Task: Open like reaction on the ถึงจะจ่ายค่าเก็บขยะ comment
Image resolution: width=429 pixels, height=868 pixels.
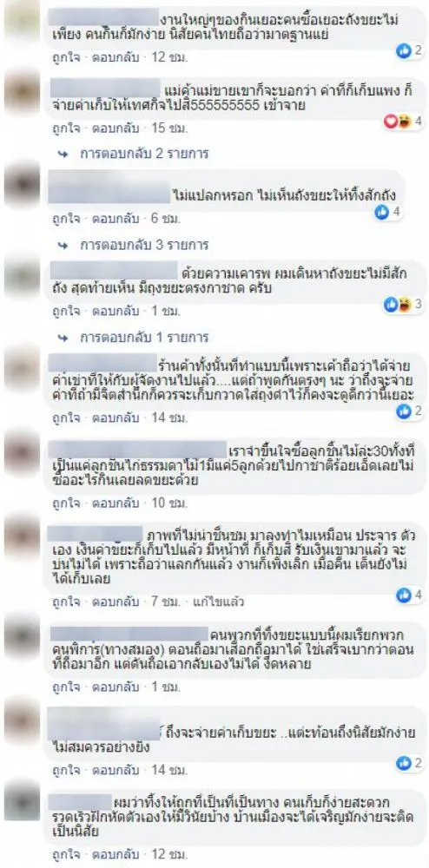Action: pyautogui.click(x=410, y=763)
